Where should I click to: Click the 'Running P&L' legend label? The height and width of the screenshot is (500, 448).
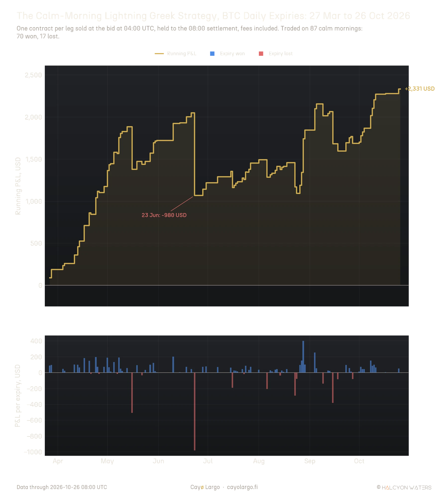(x=182, y=54)
